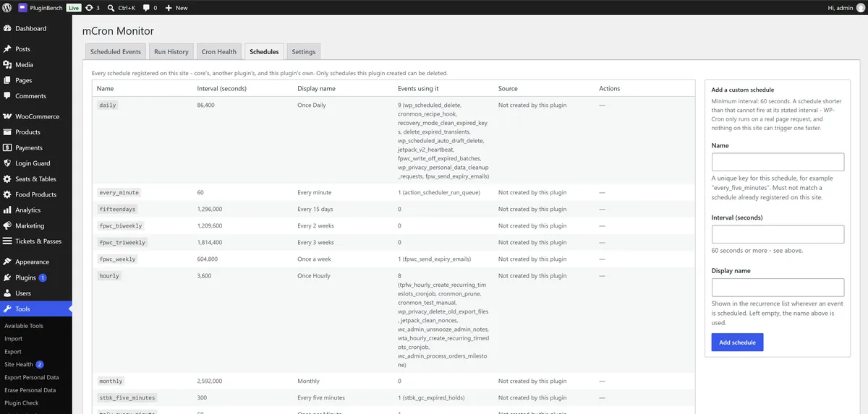Click the Analytics bar chart icon
Image resolution: width=868 pixels, height=414 pixels.
(x=7, y=210)
